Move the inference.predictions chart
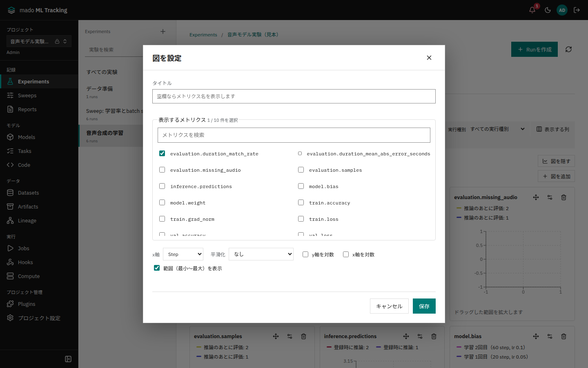The height and width of the screenshot is (368, 588). (x=406, y=337)
